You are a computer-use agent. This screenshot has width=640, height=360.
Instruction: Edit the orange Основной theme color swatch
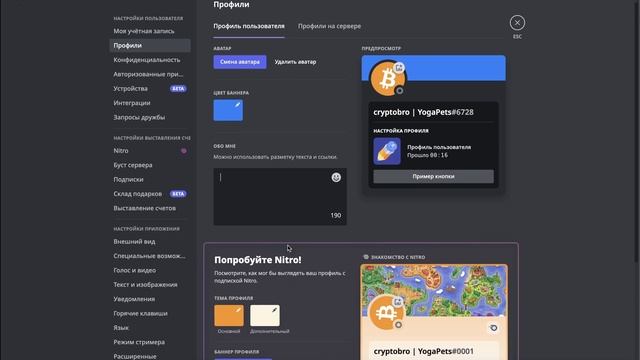pyautogui.click(x=229, y=316)
